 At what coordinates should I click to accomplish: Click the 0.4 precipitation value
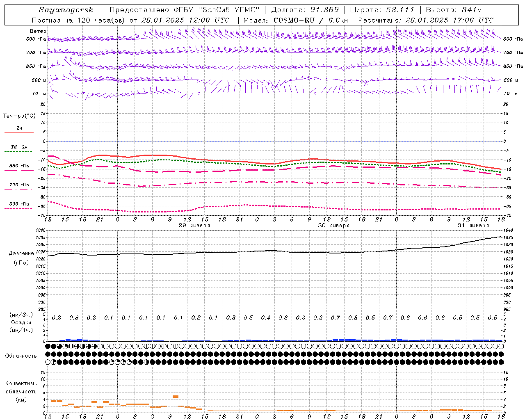point(266,318)
